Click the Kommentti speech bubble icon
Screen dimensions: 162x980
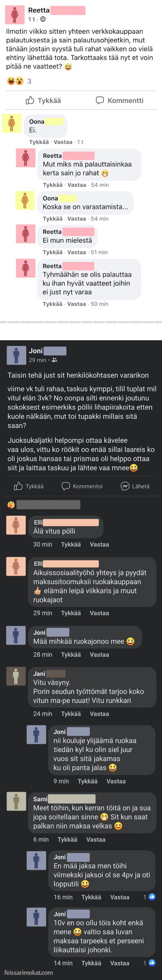point(100,100)
